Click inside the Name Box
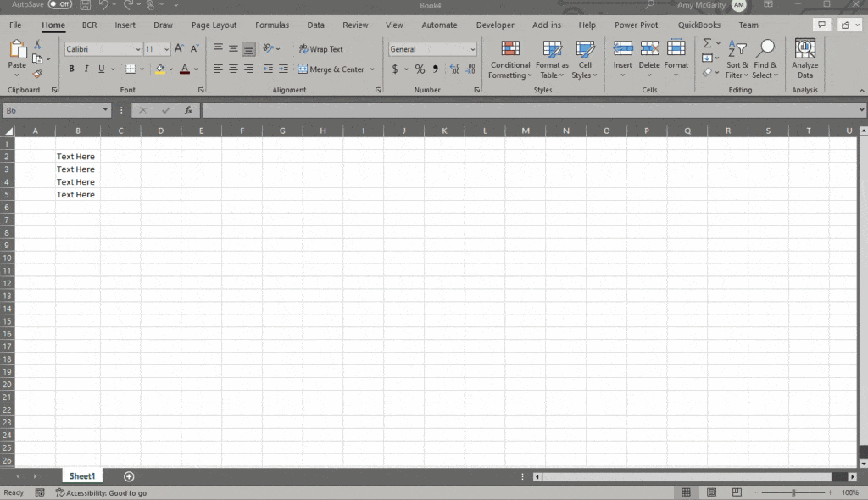Image resolution: width=868 pixels, height=500 pixels. (51, 109)
